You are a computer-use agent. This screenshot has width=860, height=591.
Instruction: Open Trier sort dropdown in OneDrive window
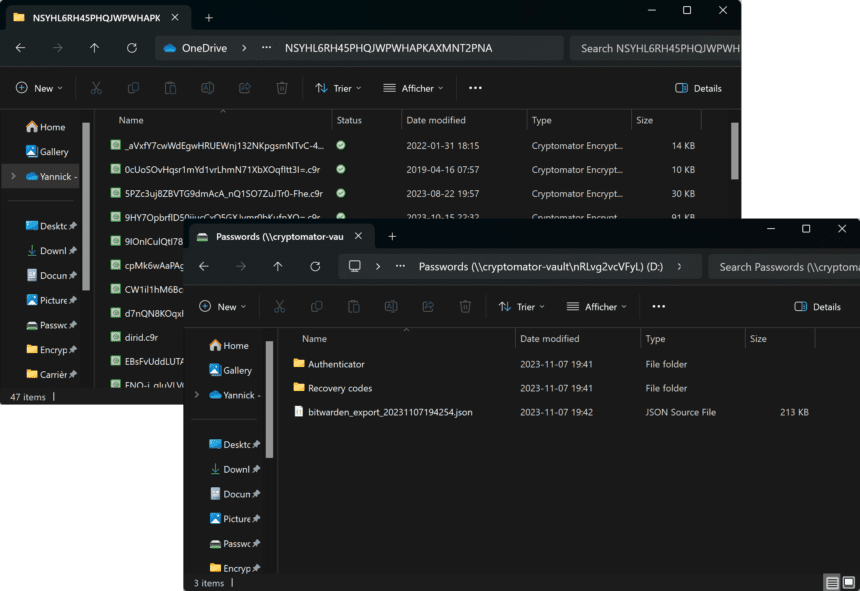(338, 88)
